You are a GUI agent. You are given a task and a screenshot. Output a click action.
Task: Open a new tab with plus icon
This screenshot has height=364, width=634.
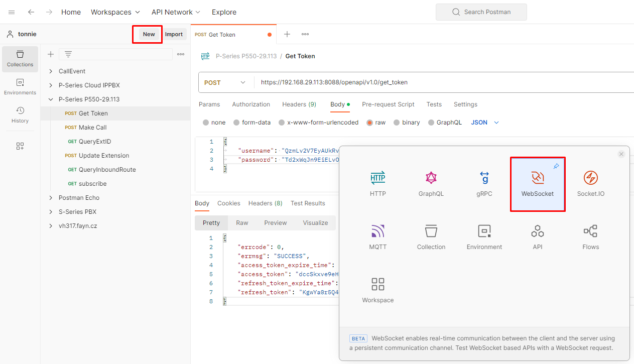tap(287, 34)
